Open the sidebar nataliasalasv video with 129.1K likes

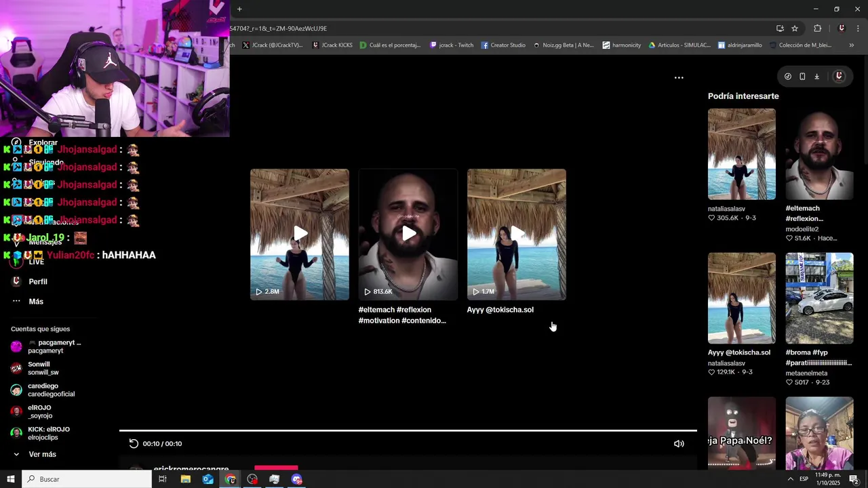pyautogui.click(x=742, y=298)
